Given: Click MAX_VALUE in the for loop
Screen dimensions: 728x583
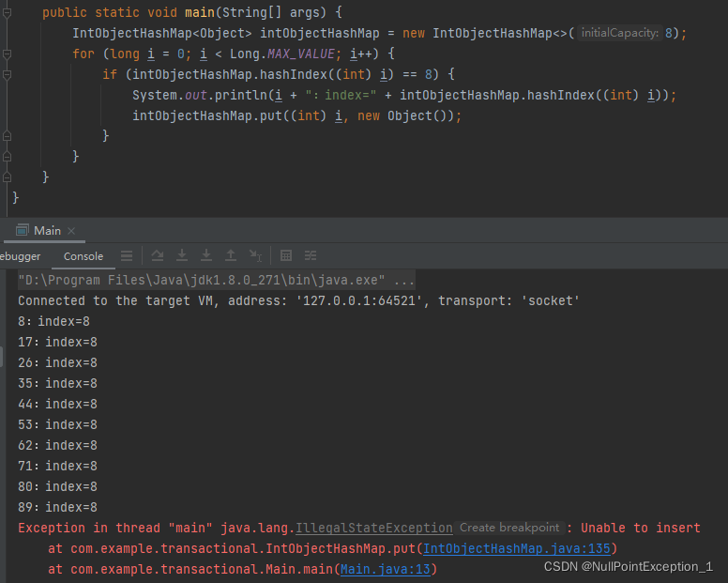Looking at the screenshot, I should [x=301, y=54].
